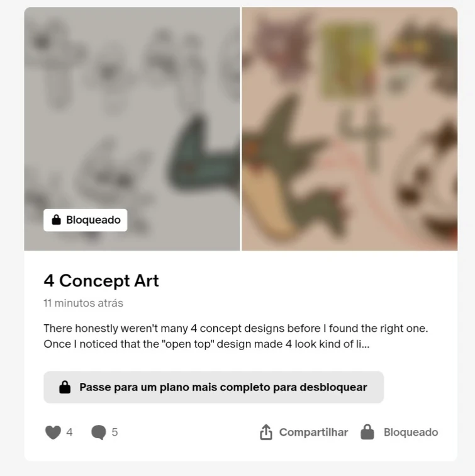Click the padlock in the unlock banner
475x476 pixels.
coord(65,387)
